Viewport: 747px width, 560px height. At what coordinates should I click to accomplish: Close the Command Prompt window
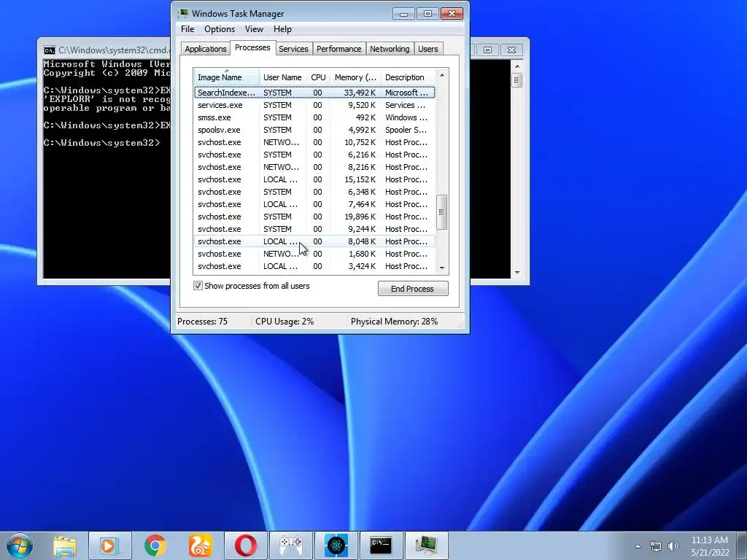[511, 50]
